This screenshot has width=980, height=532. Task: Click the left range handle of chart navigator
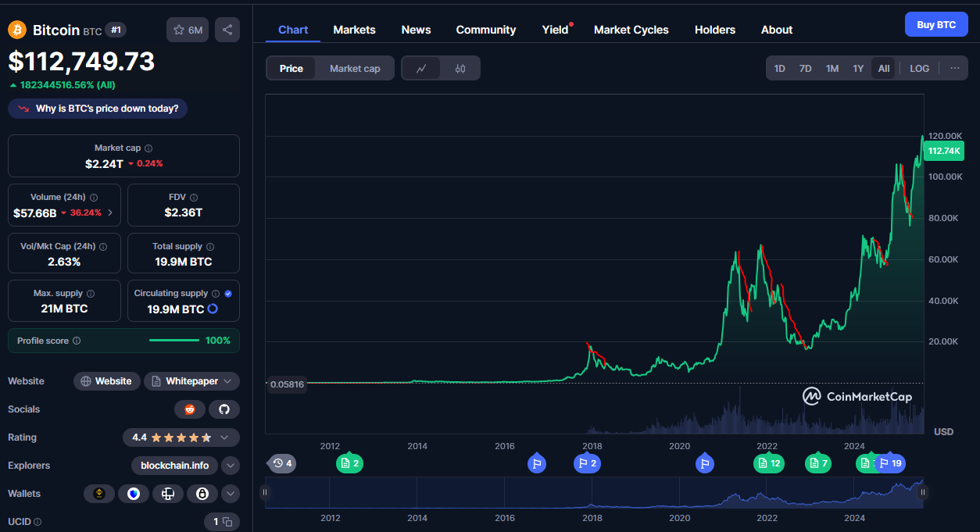point(265,492)
